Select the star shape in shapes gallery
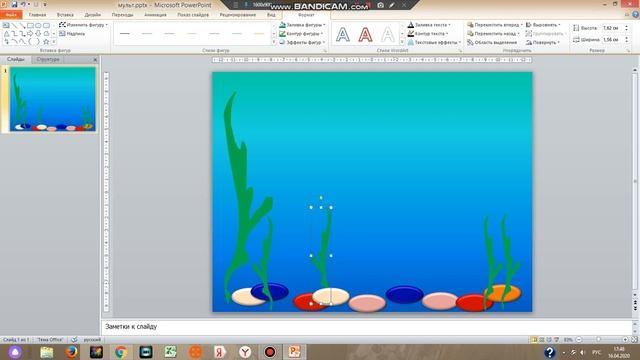 (x=46, y=42)
